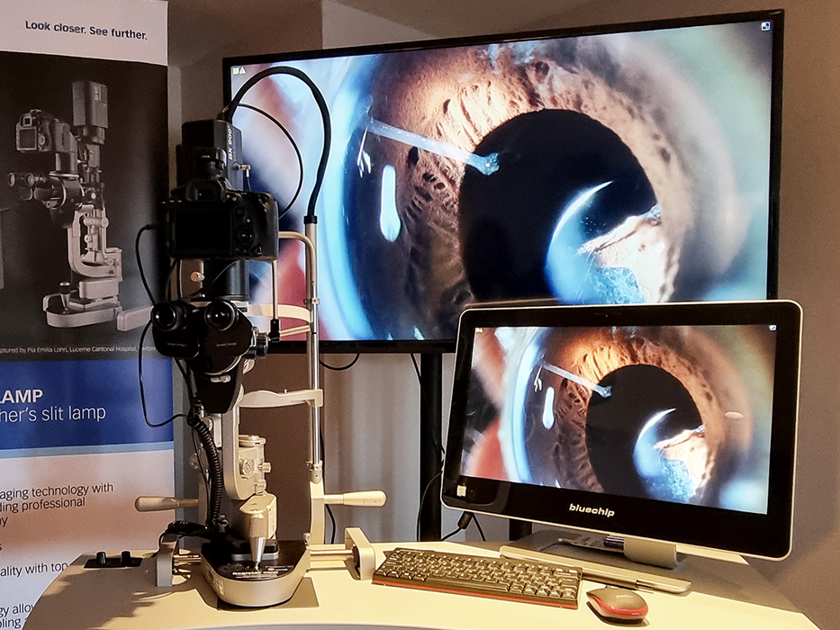Click the white elongated reflection on bluechip screen

tap(548, 407)
